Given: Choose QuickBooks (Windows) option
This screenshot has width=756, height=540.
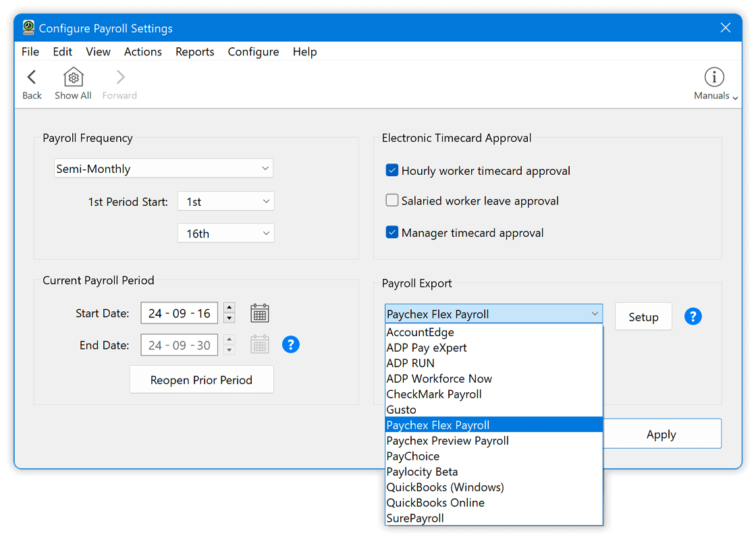Looking at the screenshot, I should [x=493, y=487].
